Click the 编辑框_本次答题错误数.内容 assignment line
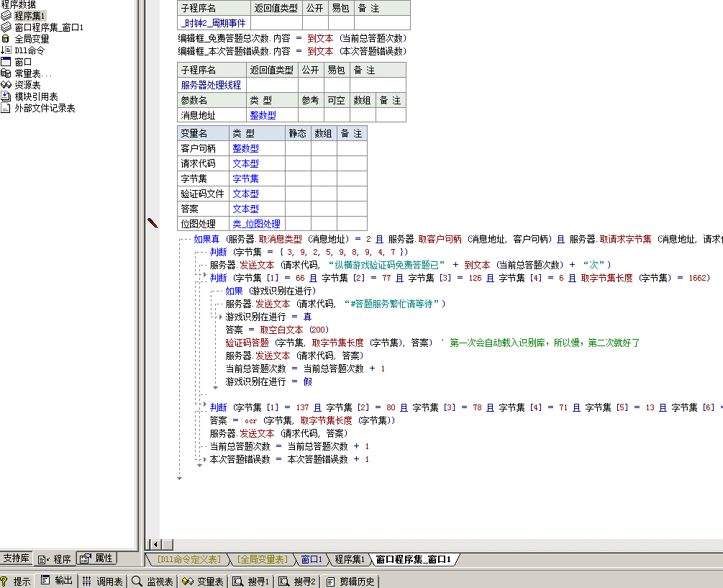Screen dimensions: 723x588 [x=292, y=51]
